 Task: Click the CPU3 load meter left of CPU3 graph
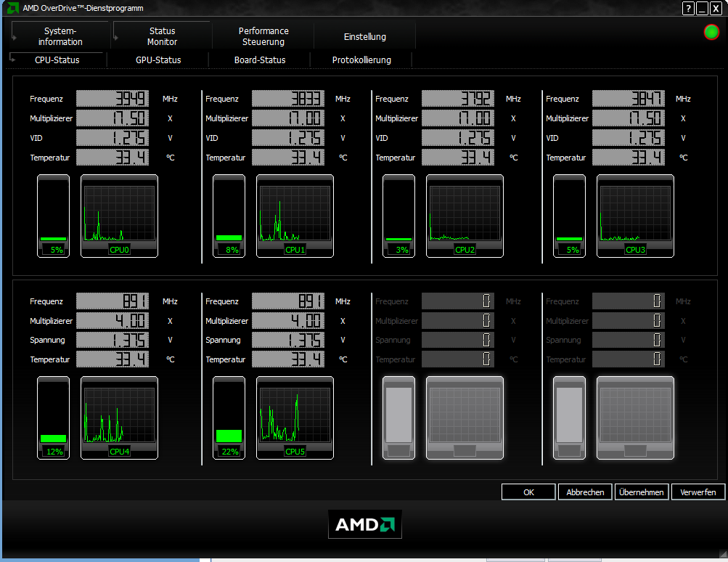pyautogui.click(x=569, y=216)
